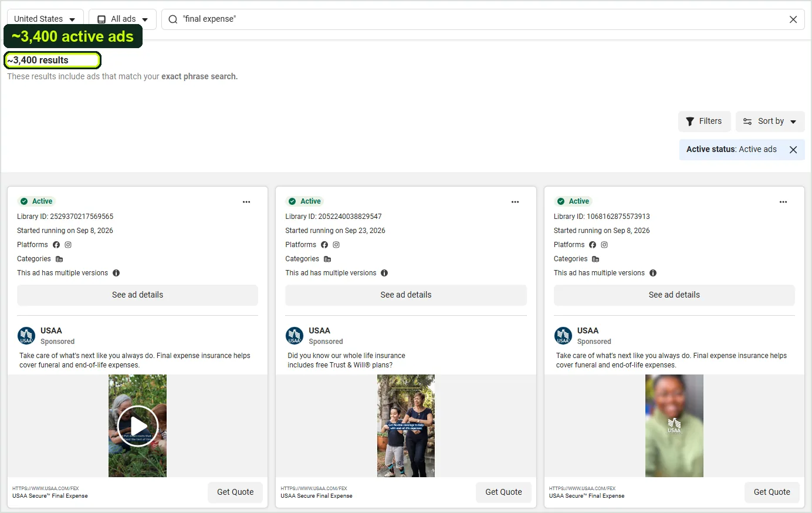
Task: See ad details for ad 2052240038829547
Action: (x=406, y=295)
